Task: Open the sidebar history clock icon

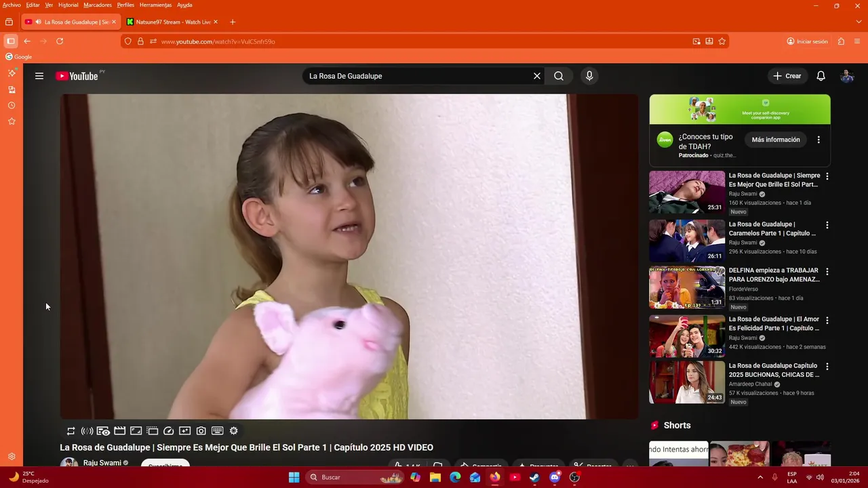Action: [12, 106]
